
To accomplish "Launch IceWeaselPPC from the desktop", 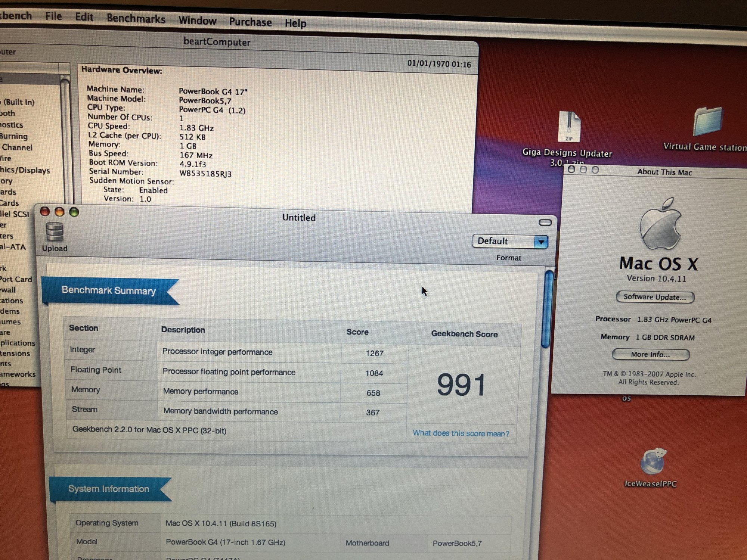I will 654,461.
